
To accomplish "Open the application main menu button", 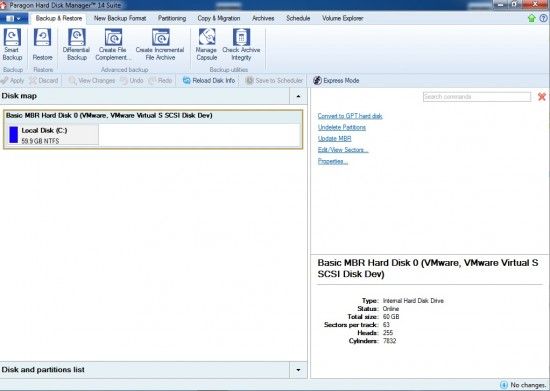I will pyautogui.click(x=13, y=19).
